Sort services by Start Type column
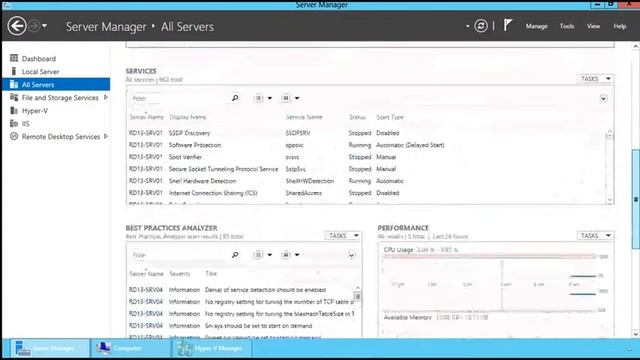This screenshot has height=360, width=640. [x=390, y=117]
